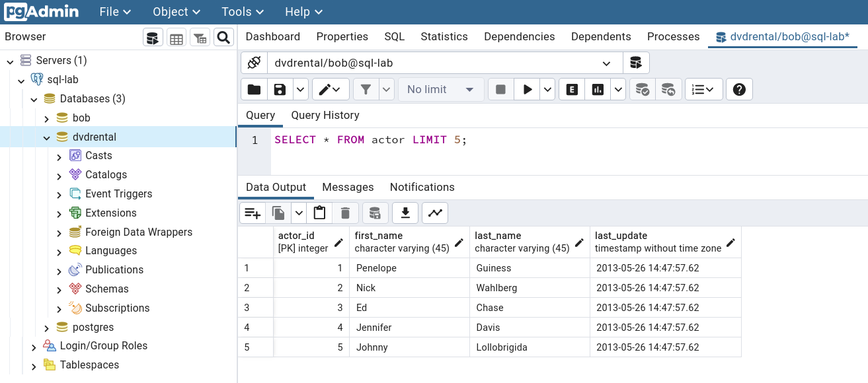Click the Paste clipboard icon
Viewport: 868px width, 383px height.
[320, 213]
